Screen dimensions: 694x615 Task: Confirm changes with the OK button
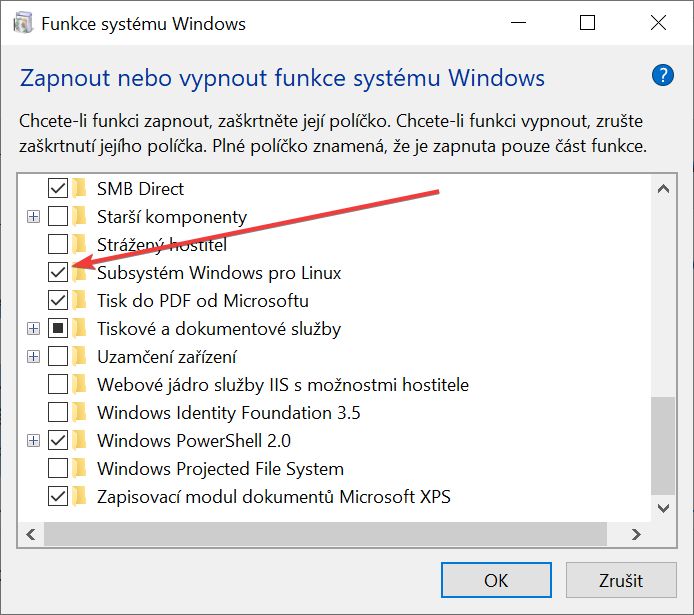point(496,580)
